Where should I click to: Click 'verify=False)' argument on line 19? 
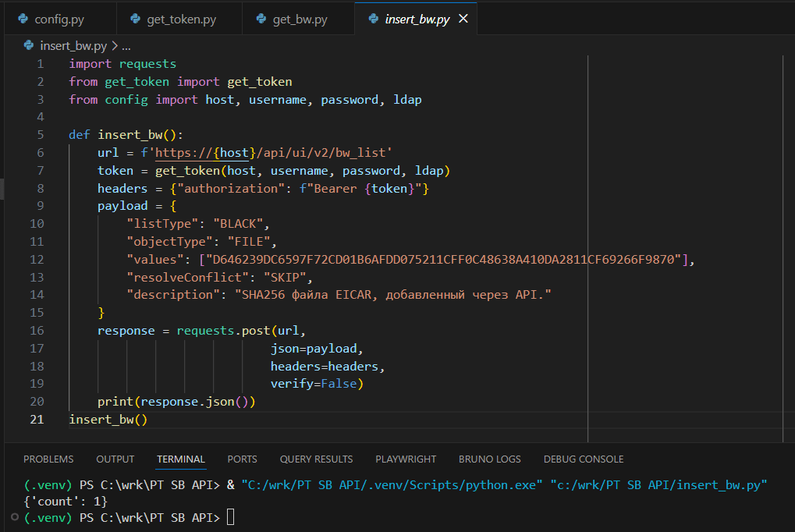pyautogui.click(x=317, y=384)
